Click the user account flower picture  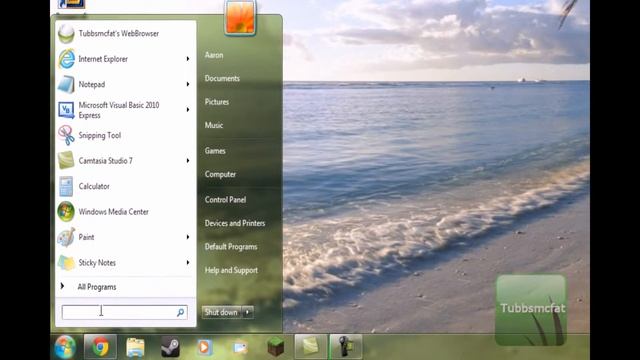click(x=240, y=17)
